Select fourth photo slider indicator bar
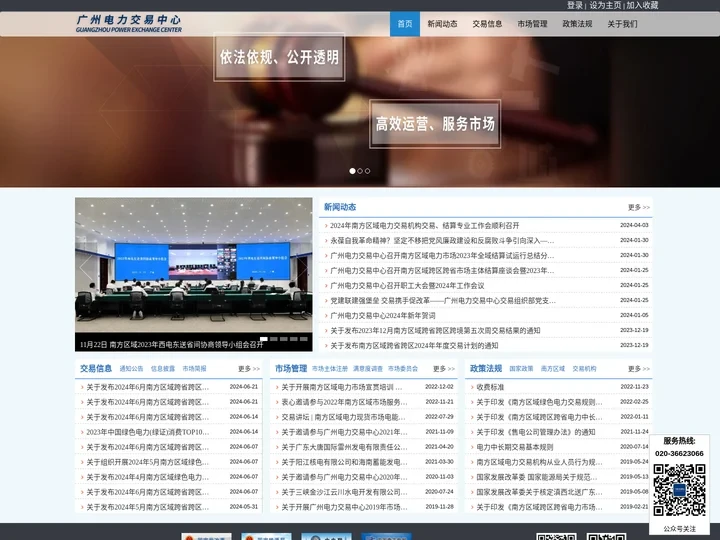The width and height of the screenshot is (720, 540). (x=294, y=339)
